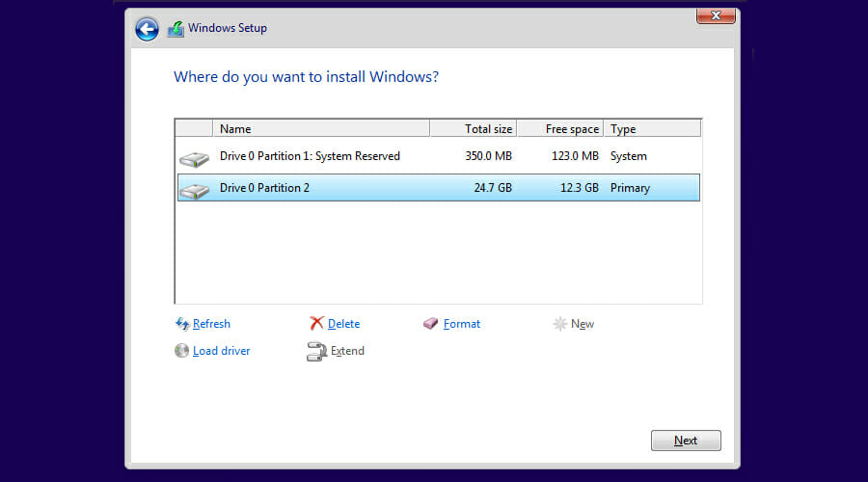Sort by the Name column header
The width and height of the screenshot is (868, 482).
click(x=321, y=129)
